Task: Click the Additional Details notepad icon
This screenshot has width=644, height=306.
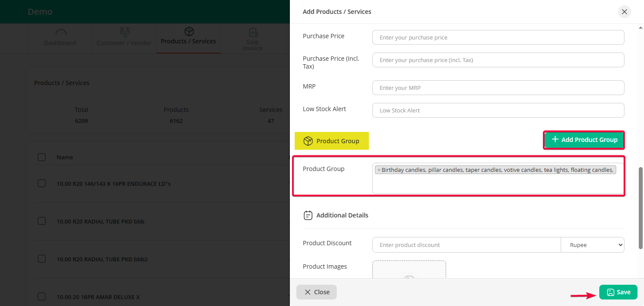Action: (x=308, y=215)
